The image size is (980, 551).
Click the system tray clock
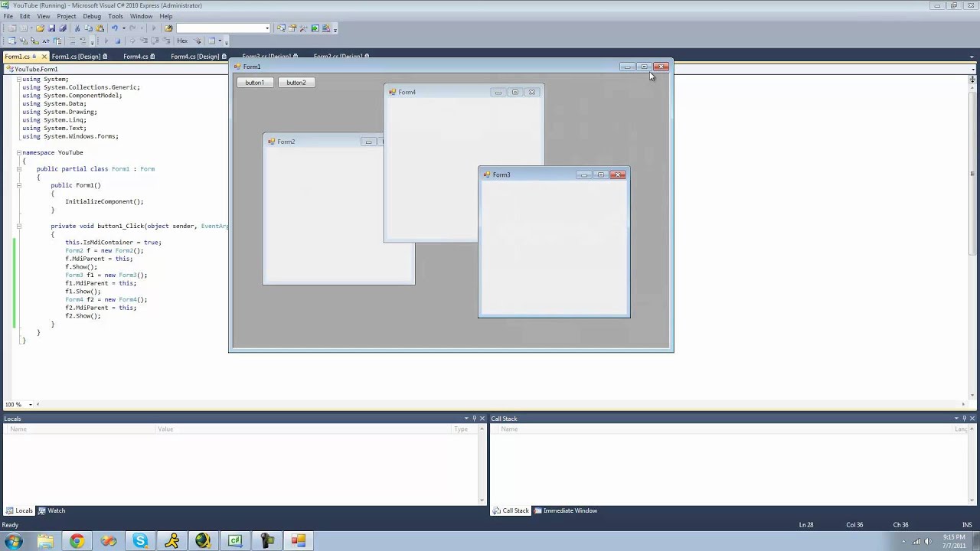(x=954, y=541)
